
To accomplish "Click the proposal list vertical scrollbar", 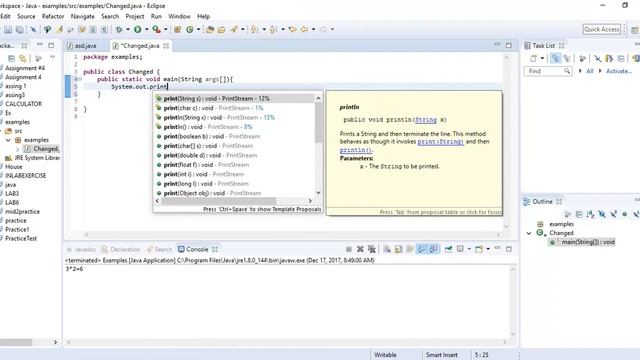I will coord(318,122).
